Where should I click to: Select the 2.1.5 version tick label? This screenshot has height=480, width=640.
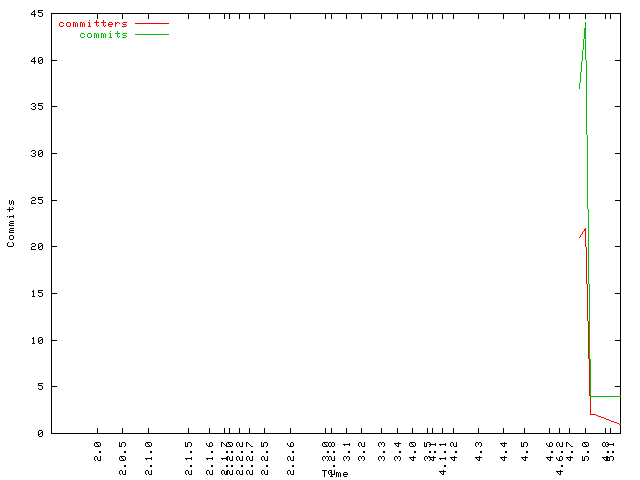[x=188, y=449]
